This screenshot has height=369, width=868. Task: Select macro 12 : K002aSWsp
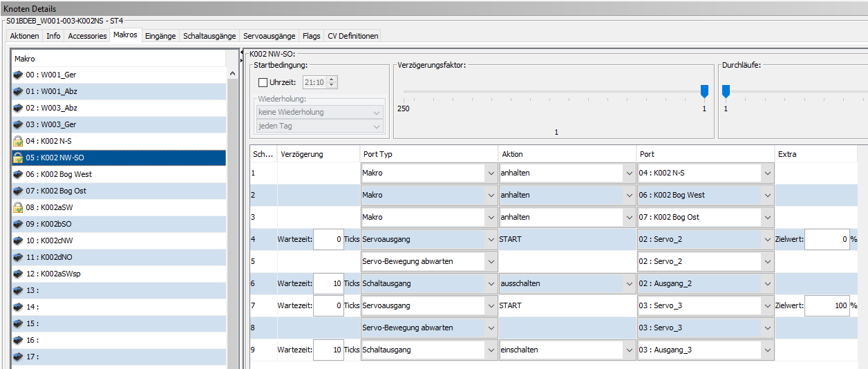pyautogui.click(x=119, y=274)
